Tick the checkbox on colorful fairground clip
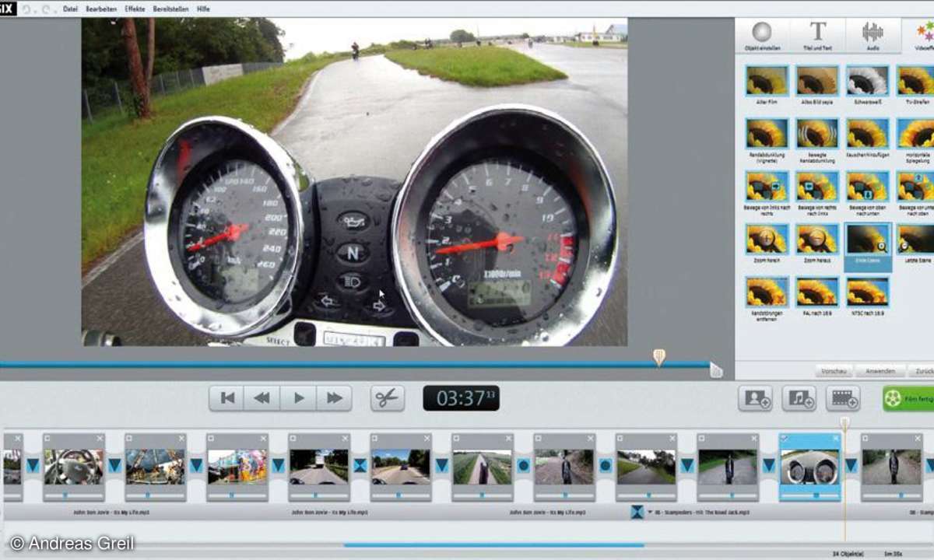934x560 pixels. tap(211, 439)
